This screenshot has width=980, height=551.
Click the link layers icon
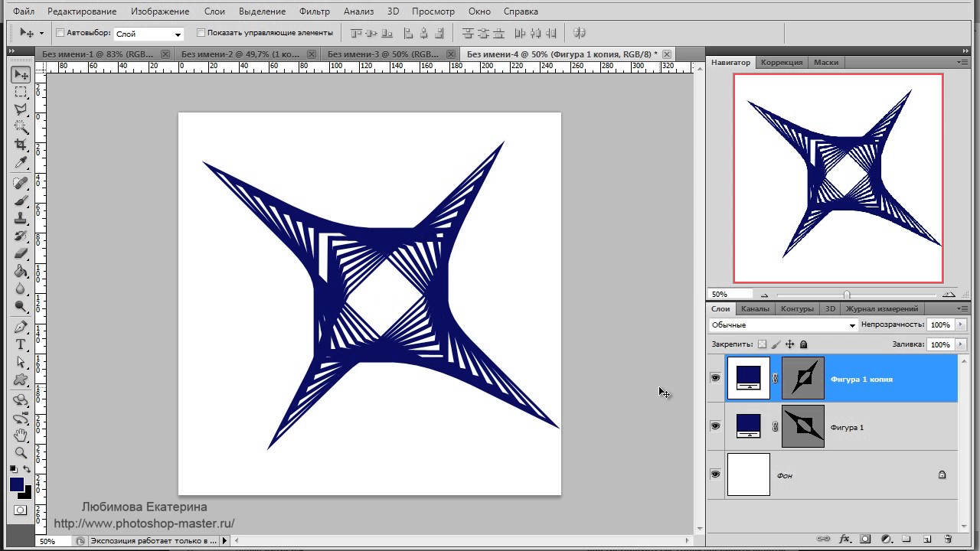(825, 539)
